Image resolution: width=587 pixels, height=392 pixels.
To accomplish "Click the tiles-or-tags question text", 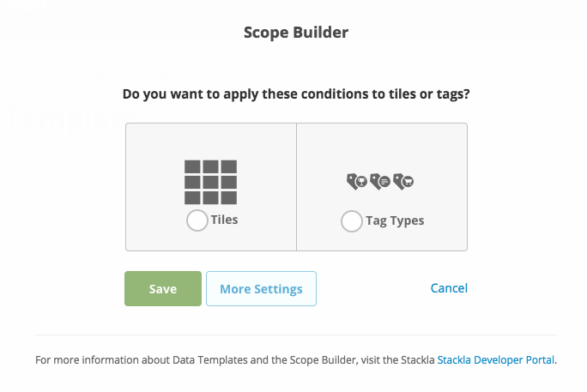I will pyautogui.click(x=296, y=93).
